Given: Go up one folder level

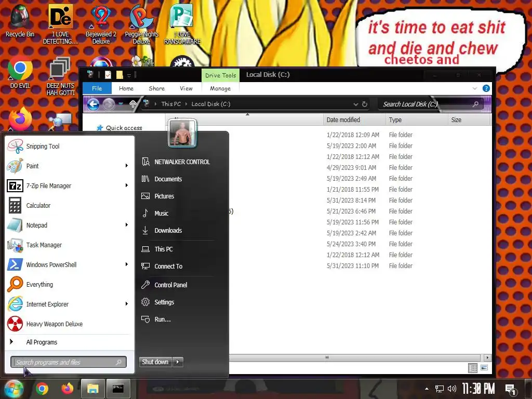Looking at the screenshot, I should (x=133, y=104).
